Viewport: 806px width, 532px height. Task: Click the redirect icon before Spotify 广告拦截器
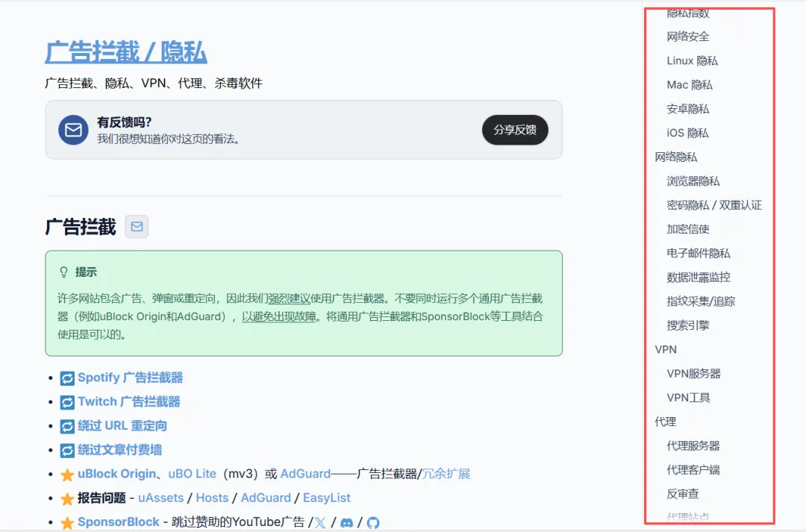point(67,378)
